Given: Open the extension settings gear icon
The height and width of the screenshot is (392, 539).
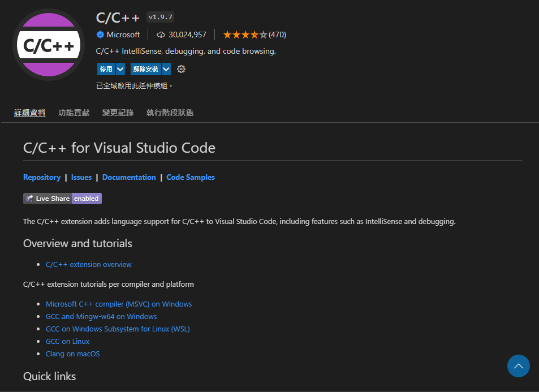Looking at the screenshot, I should click(x=181, y=69).
